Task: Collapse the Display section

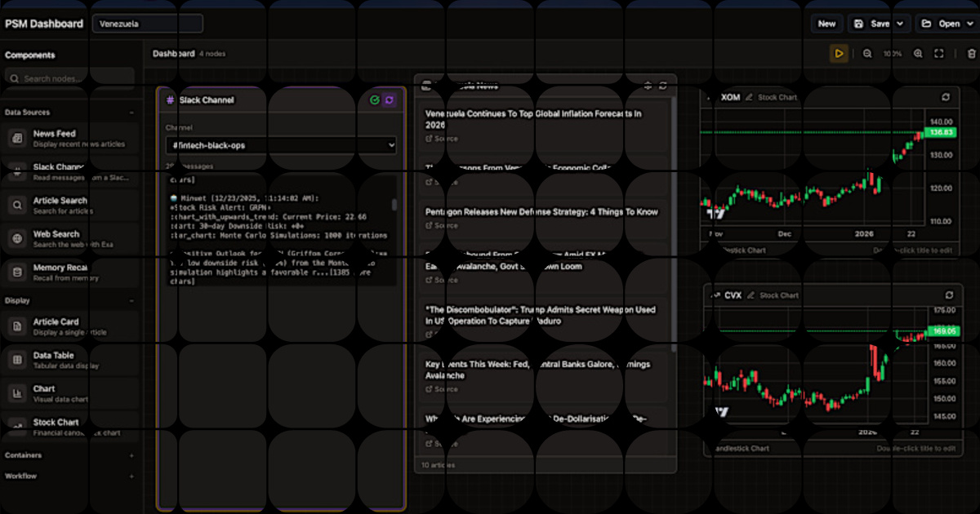Action: pos(131,300)
